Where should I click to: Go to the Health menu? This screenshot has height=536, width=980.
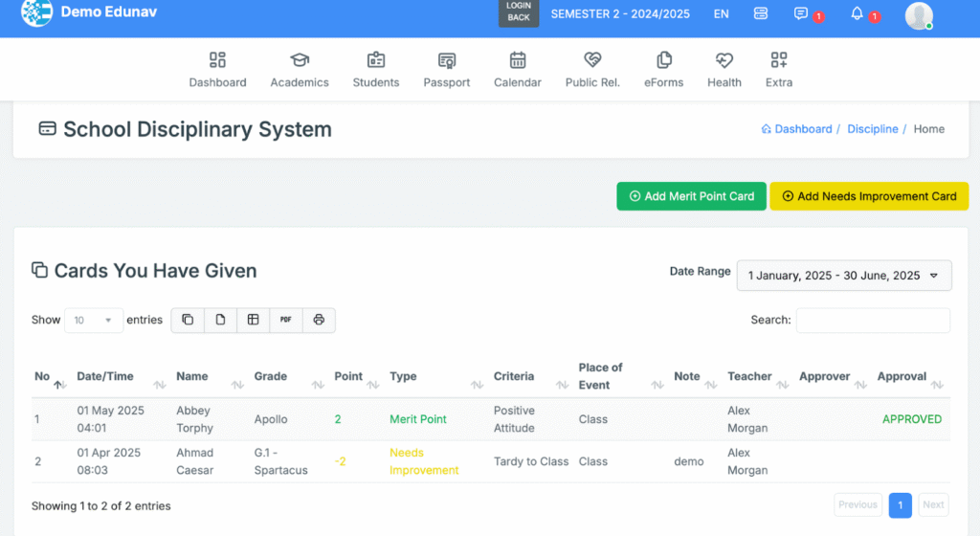point(724,70)
